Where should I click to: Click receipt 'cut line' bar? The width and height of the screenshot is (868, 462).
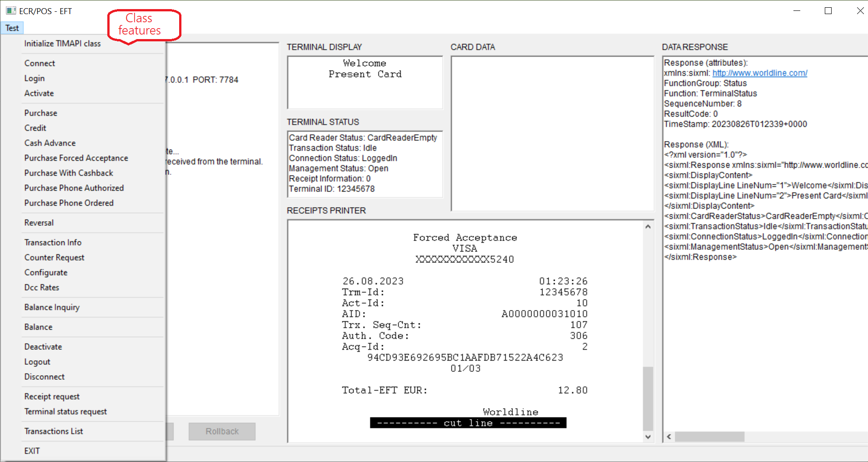click(468, 423)
